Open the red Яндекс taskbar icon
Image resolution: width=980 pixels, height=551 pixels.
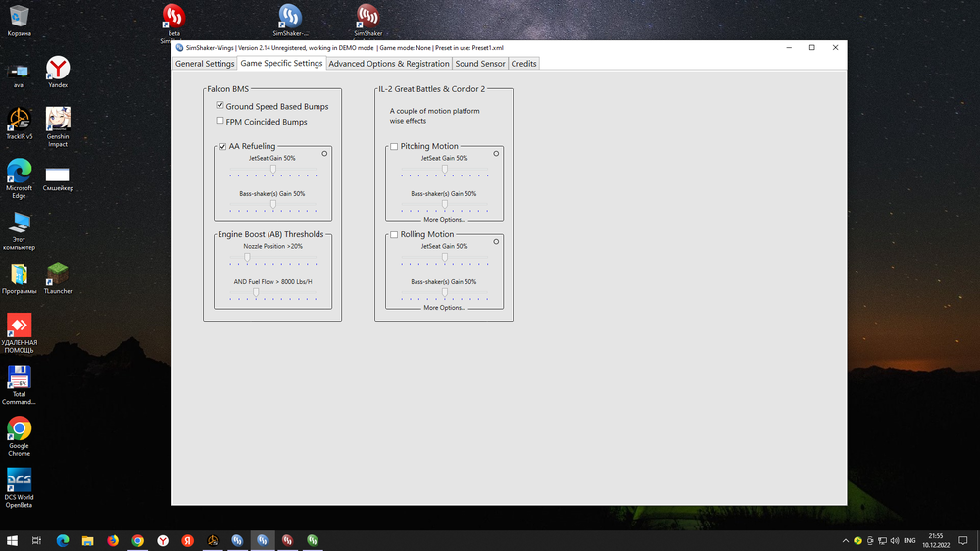coord(187,540)
